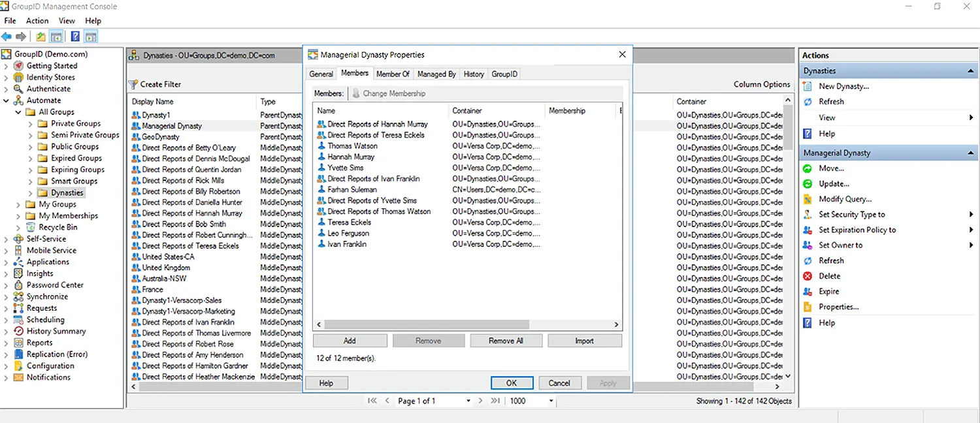980x423 pixels.
Task: Click the Set Owner to icon
Action: (808, 245)
